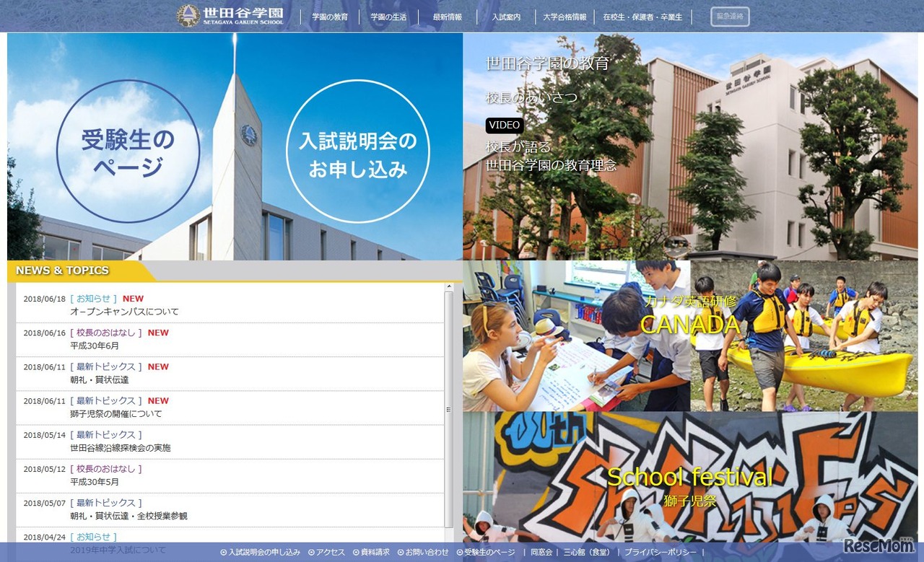
Task: Open 世田谷線沿線探検会の実施 news article
Action: [x=121, y=448]
